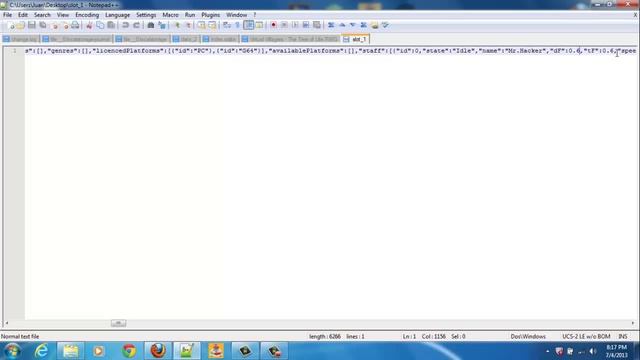Click horizontal scrollbar left arrow
Screen dimensions: 640x360
tap(7, 323)
